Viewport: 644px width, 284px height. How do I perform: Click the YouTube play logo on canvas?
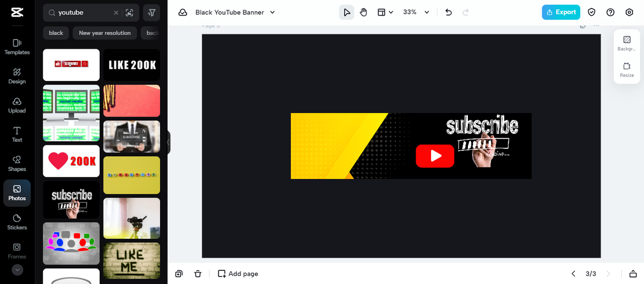point(435,156)
